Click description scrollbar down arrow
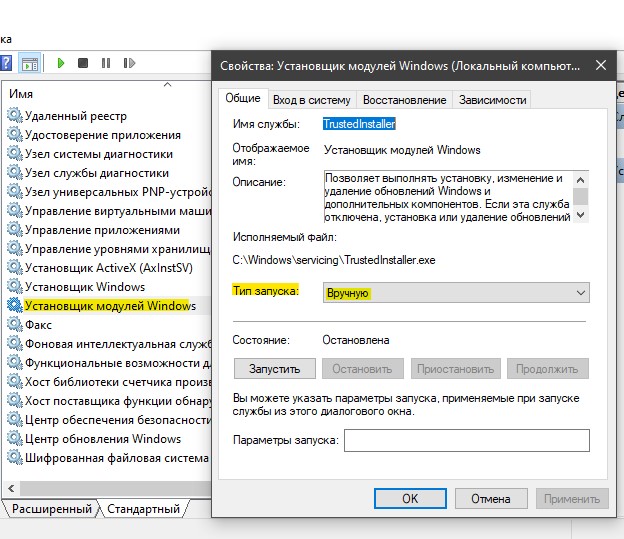Image resolution: width=624 pixels, height=539 pixels. click(580, 215)
